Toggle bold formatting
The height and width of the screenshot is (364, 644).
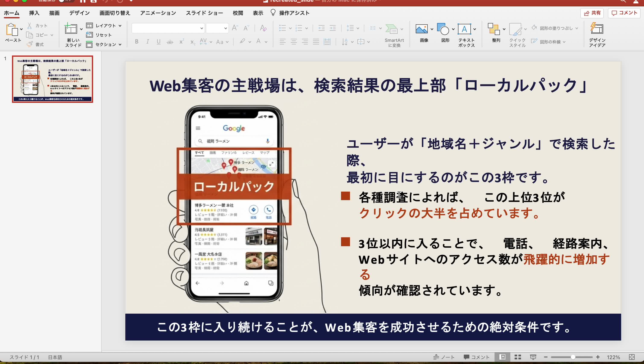(137, 42)
